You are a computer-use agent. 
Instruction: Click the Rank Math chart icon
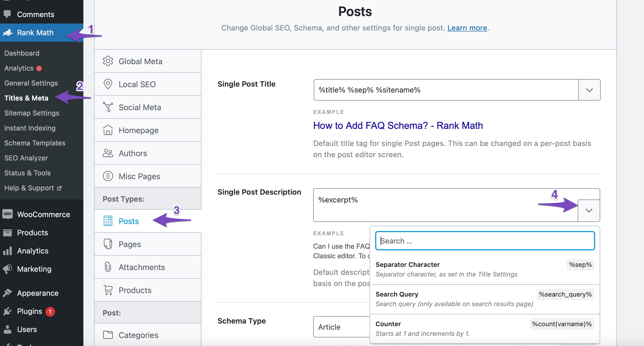(7, 33)
